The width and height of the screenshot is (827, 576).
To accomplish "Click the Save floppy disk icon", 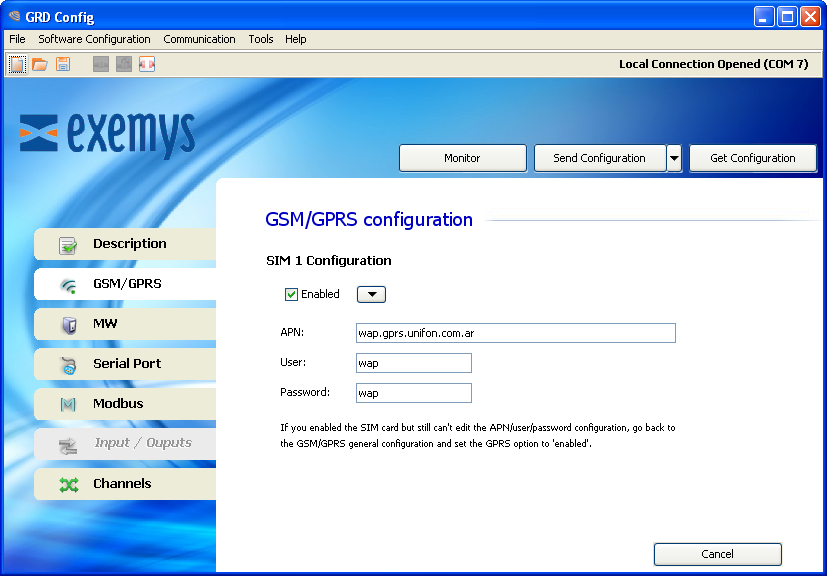I will click(x=63, y=64).
